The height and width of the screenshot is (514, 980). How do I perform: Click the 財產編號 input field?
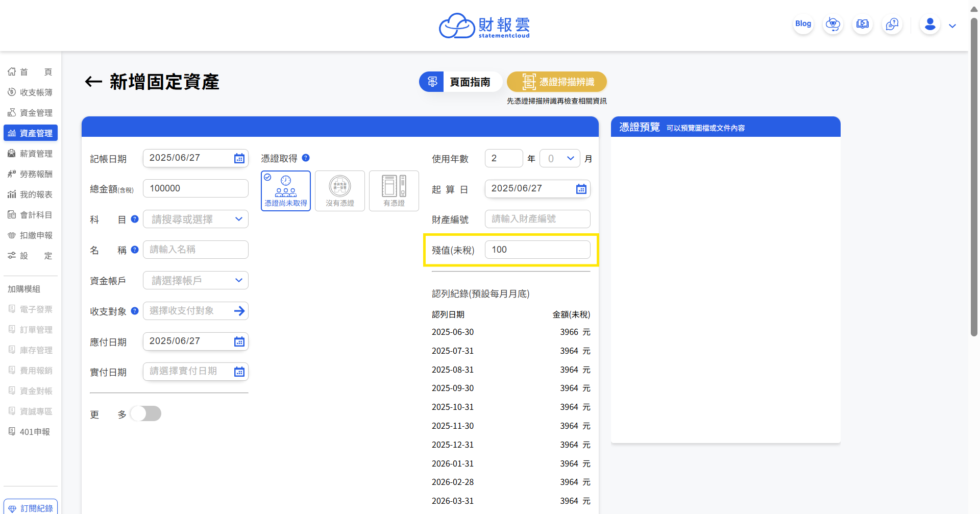tap(537, 219)
